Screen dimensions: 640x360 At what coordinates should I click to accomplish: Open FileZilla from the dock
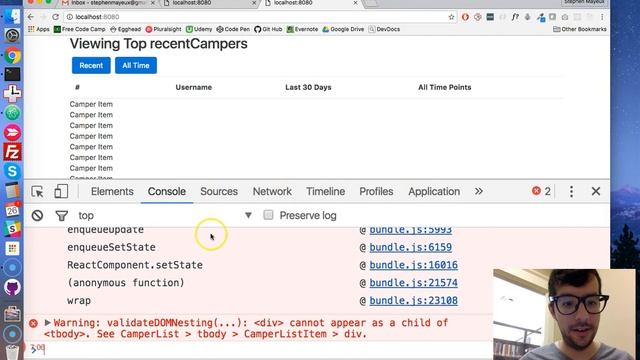coord(12,152)
